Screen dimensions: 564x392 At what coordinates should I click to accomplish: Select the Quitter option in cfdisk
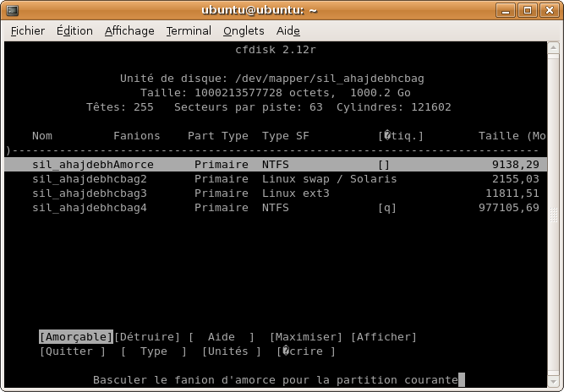[73, 351]
